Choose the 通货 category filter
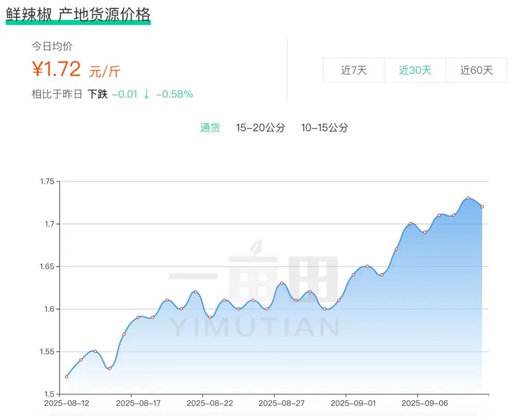The height and width of the screenshot is (420, 514). click(x=210, y=127)
